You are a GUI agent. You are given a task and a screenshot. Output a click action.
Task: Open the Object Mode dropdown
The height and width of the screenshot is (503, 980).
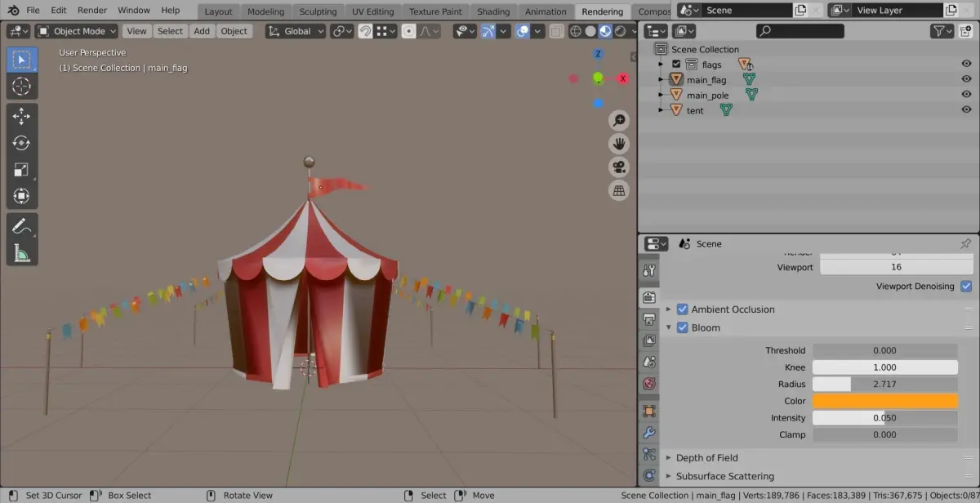78,31
